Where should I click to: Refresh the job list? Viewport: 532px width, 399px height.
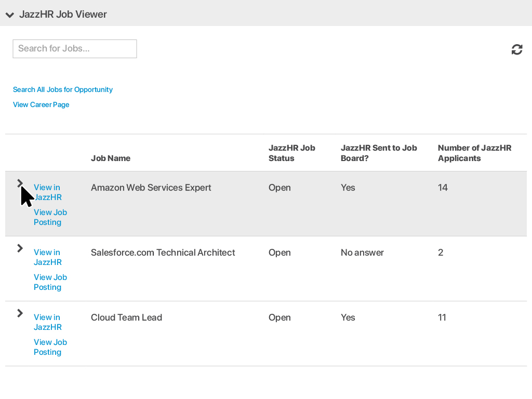click(x=516, y=49)
